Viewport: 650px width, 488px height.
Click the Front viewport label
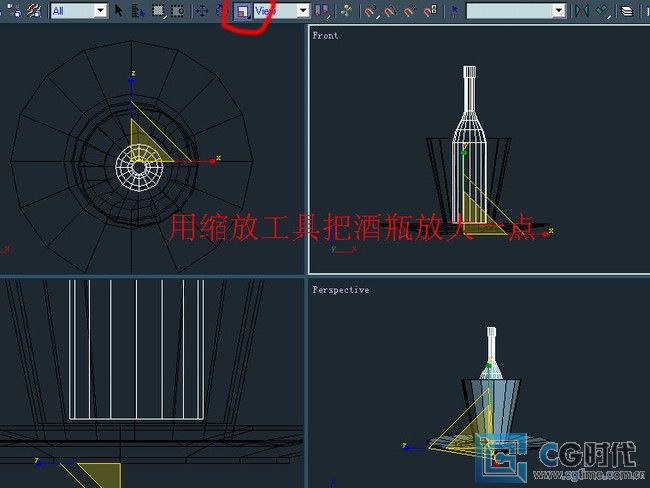(x=325, y=36)
